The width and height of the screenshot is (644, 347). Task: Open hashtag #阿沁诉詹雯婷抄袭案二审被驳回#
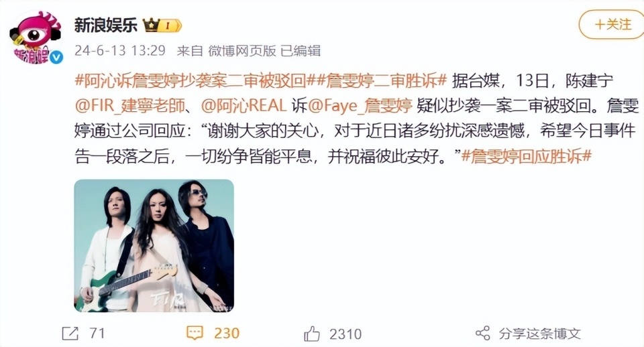(x=191, y=80)
